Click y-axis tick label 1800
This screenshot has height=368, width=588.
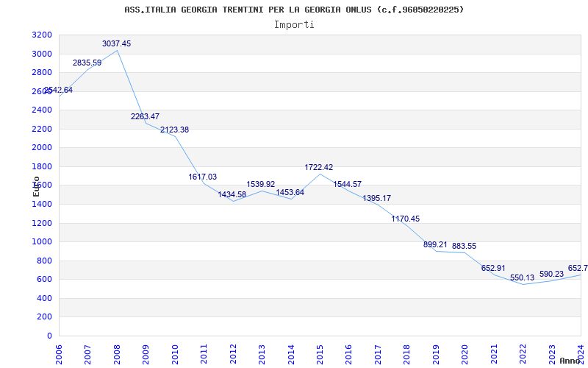[x=42, y=166]
